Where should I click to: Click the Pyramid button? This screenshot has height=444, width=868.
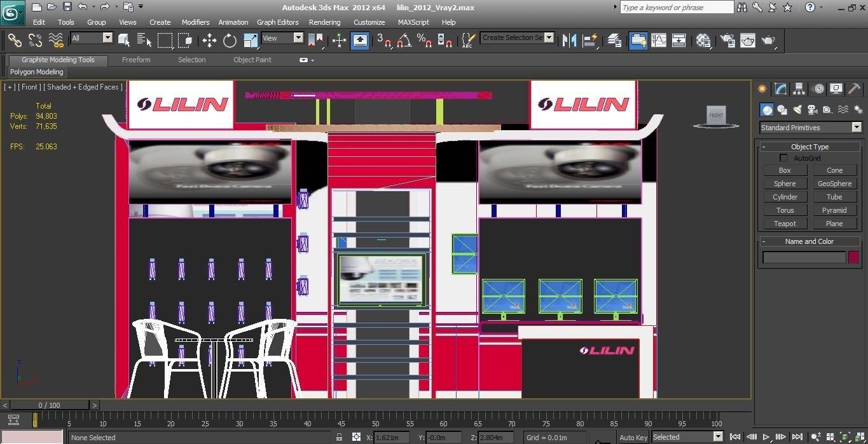[x=834, y=210]
